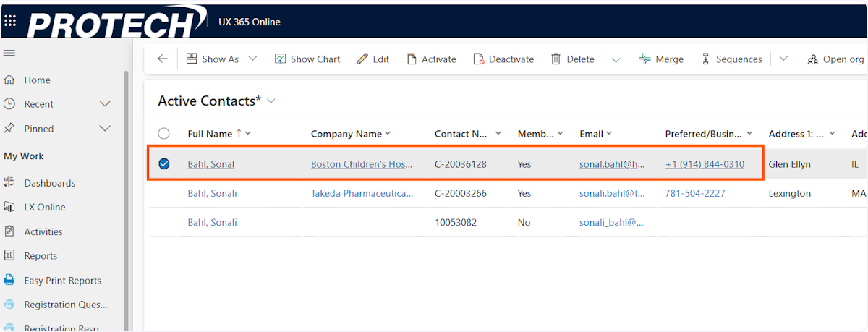Image resolution: width=868 pixels, height=332 pixels.
Task: Click the Edit pencil icon
Action: 362,59
